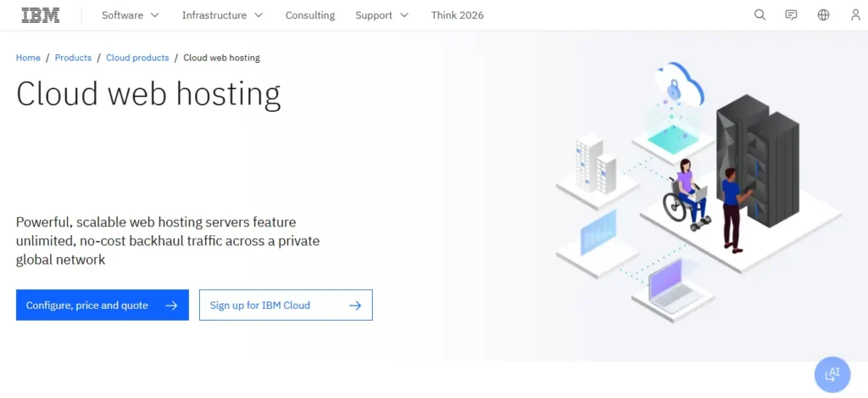
Task: Click the server illustration image
Action: (698, 192)
